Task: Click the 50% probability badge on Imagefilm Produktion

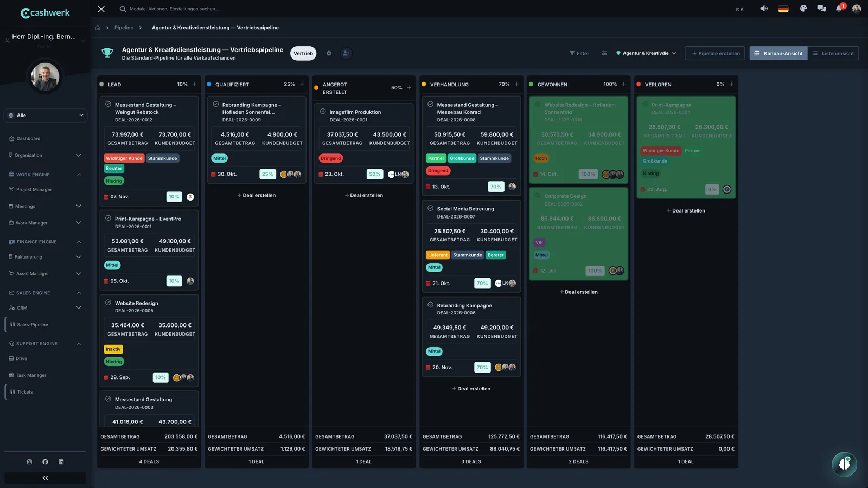Action: point(375,174)
